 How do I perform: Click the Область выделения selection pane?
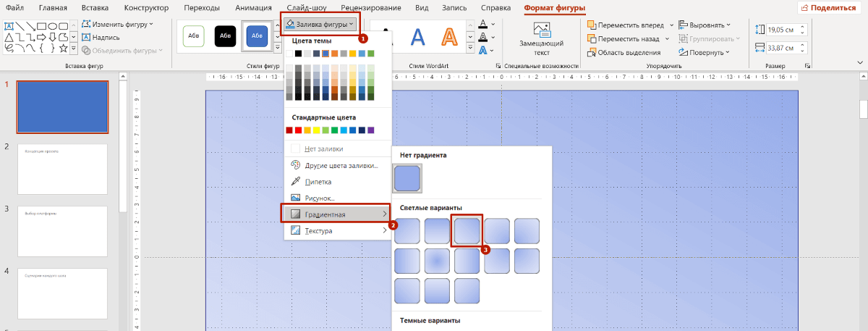[x=623, y=52]
